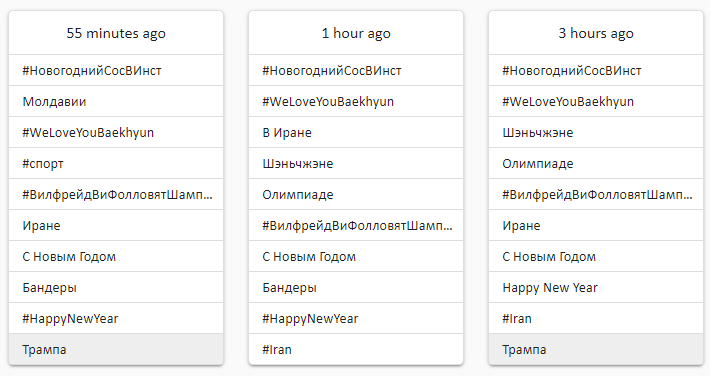Screen dimensions: 710x376
Task: Click the 3 hours ago header
Action: (596, 33)
